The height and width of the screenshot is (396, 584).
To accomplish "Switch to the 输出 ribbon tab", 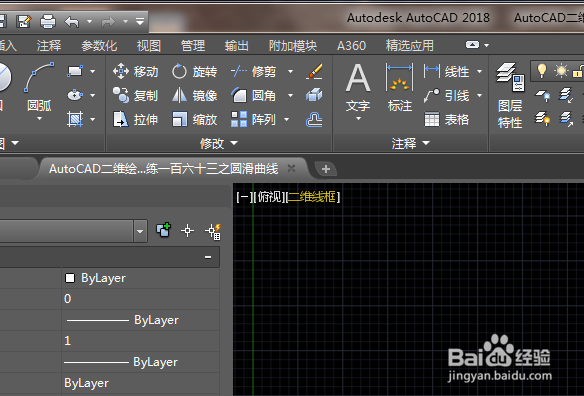I will pyautogui.click(x=237, y=45).
